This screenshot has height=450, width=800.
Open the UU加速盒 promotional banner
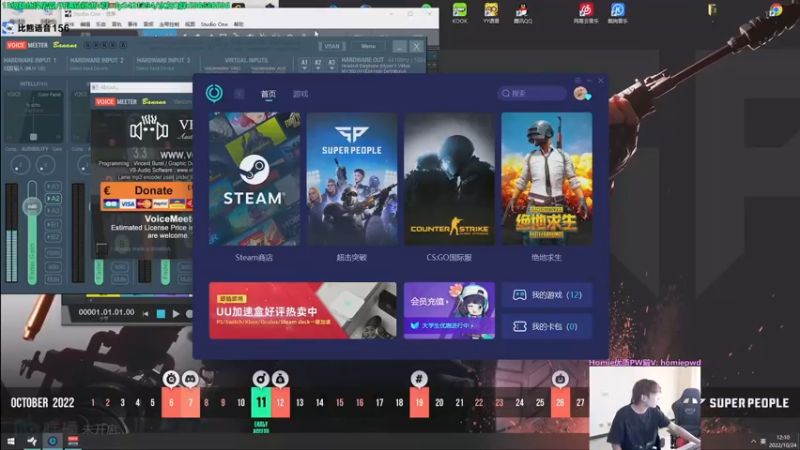(303, 310)
